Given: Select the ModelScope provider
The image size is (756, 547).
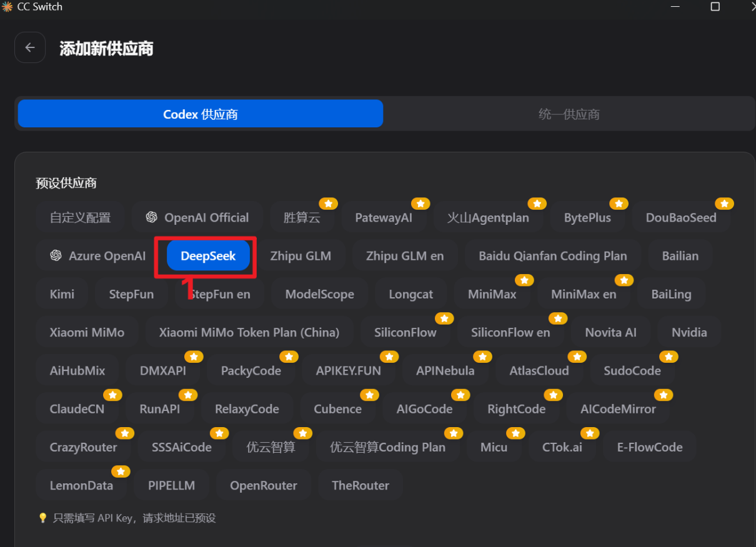Looking at the screenshot, I should coord(320,294).
